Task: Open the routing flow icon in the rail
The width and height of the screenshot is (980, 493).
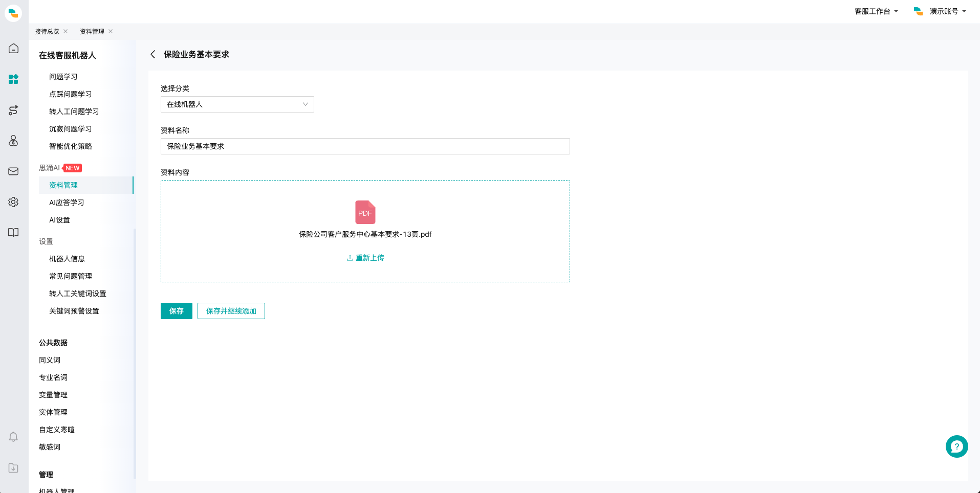Action: (x=13, y=110)
